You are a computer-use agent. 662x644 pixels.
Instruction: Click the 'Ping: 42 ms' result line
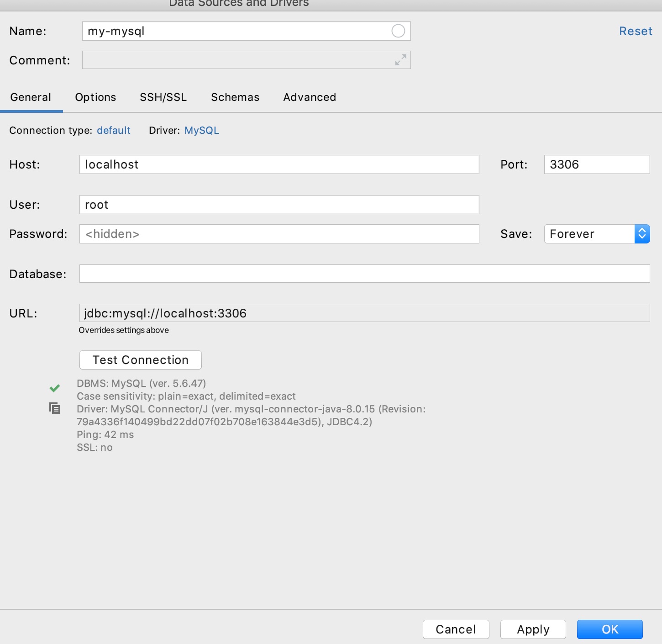[105, 434]
